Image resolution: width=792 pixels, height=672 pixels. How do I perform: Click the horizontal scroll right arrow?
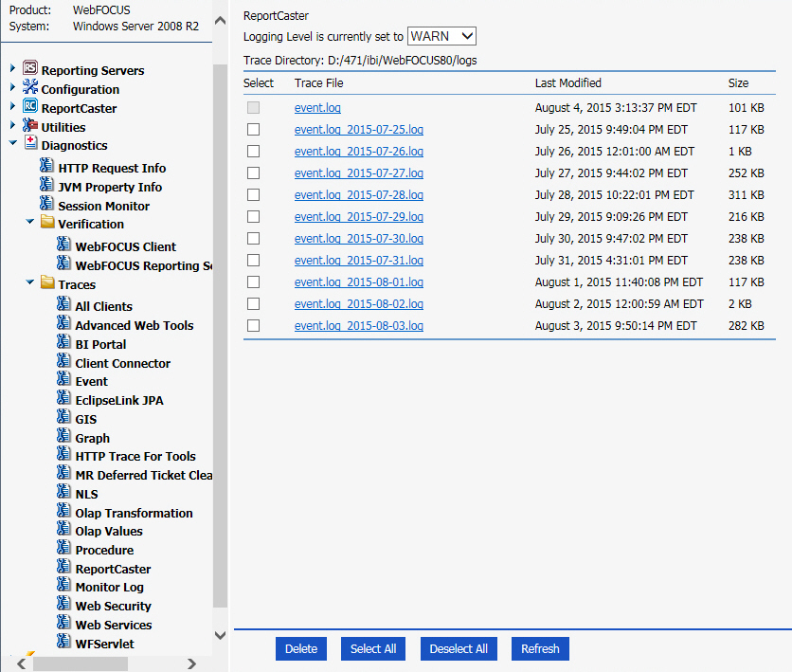click(x=191, y=663)
